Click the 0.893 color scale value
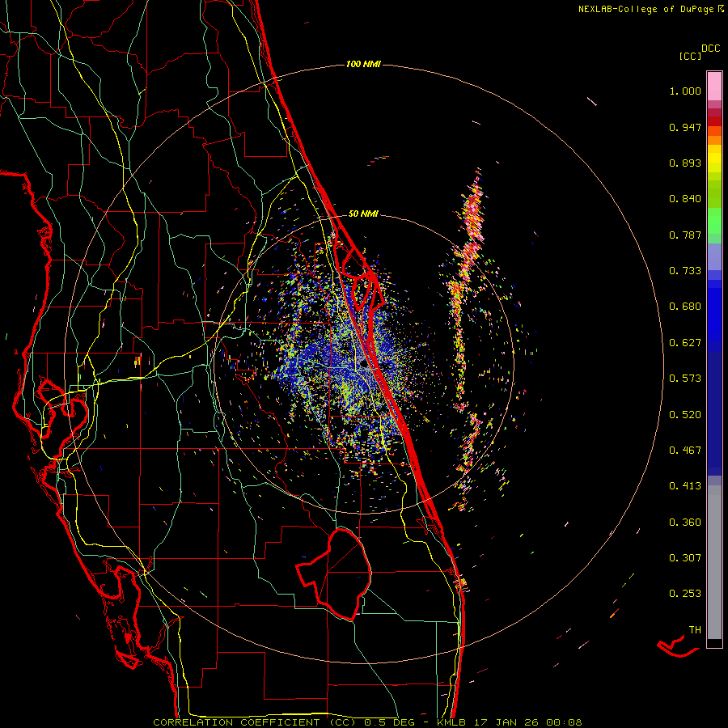The height and width of the screenshot is (728, 728). pos(685,163)
